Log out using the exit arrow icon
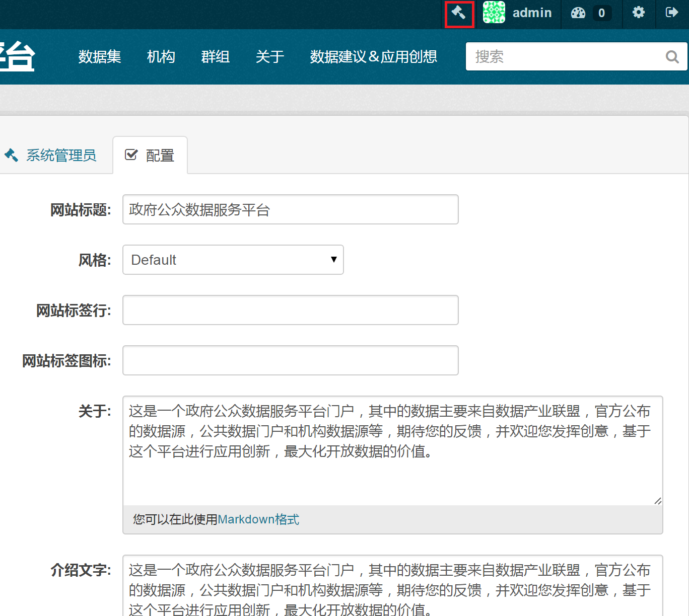This screenshot has width=689, height=616. tap(672, 12)
